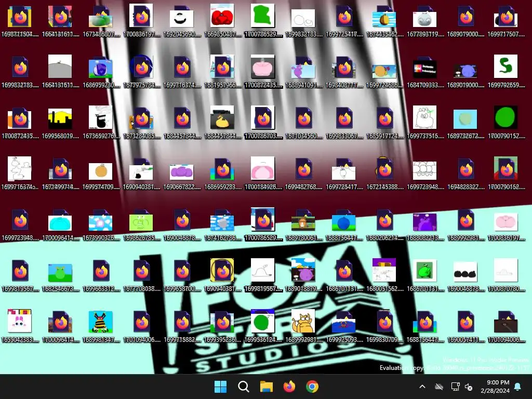Open the Windows Start menu
532x399 pixels.
click(x=220, y=387)
